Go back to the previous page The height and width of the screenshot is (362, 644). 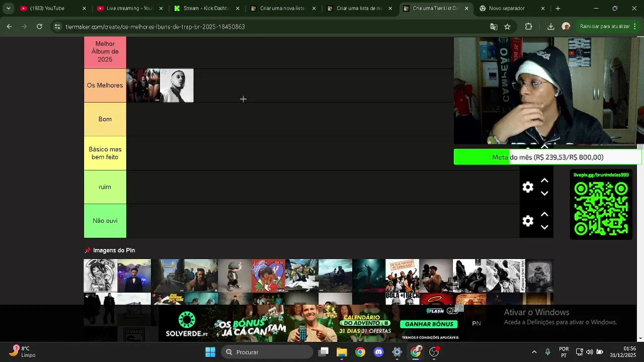9,27
